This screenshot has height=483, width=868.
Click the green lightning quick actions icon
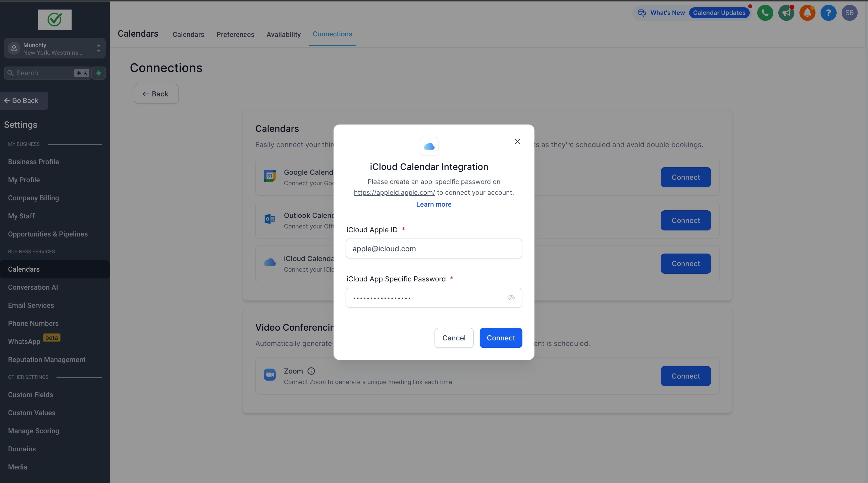(99, 73)
